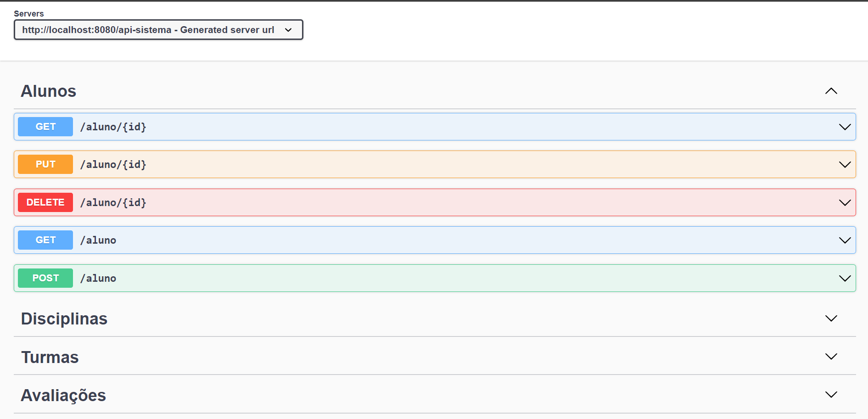
Task: Click the blue GET badge for /aluno list
Action: point(45,240)
